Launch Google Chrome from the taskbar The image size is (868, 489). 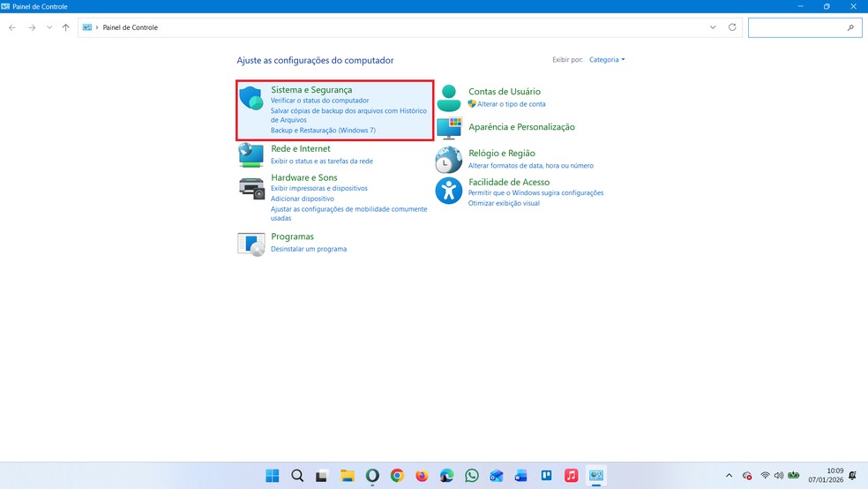pos(397,476)
